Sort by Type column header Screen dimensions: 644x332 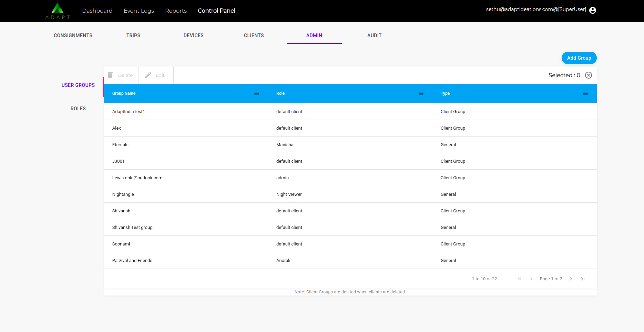coord(445,93)
